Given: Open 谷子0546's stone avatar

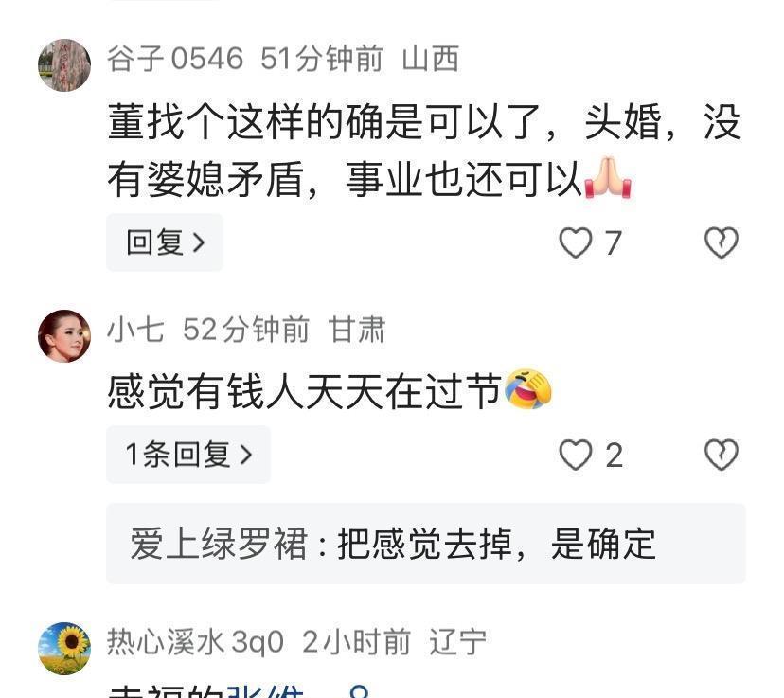Looking at the screenshot, I should (x=64, y=65).
